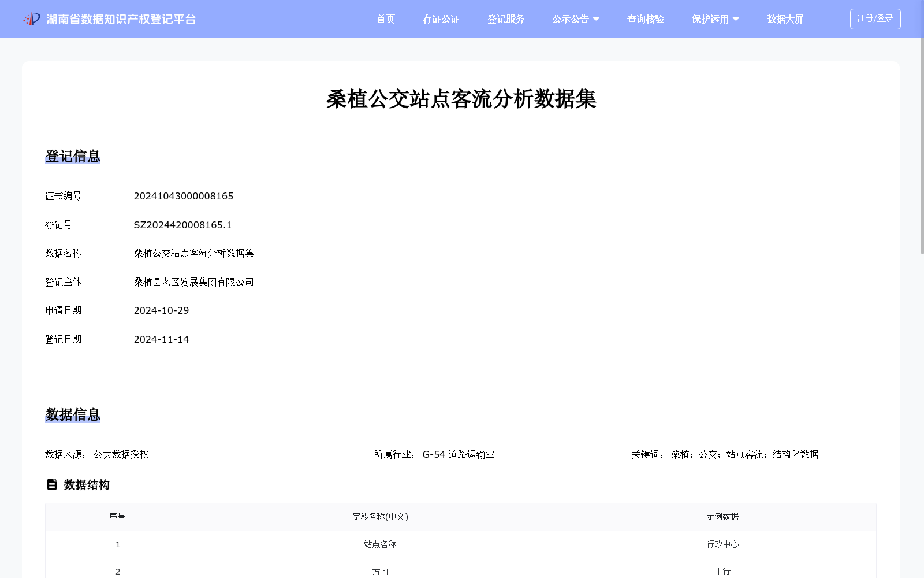Click industry value G-54 道路运输业

[459, 454]
